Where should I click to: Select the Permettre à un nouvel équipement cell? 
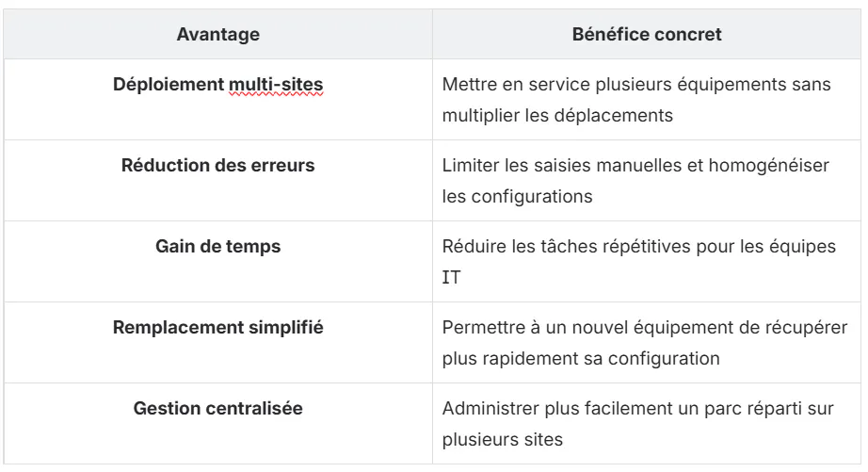(647, 342)
